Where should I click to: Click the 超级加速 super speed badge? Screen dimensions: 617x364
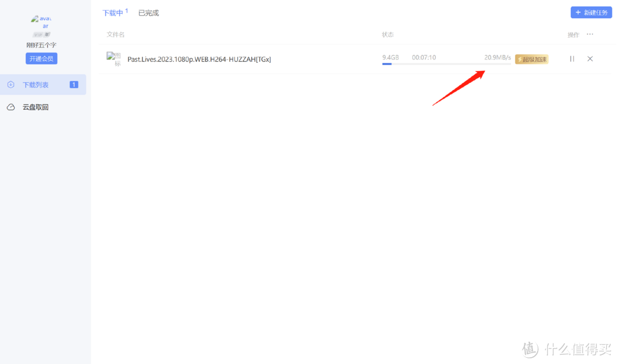[x=532, y=59]
